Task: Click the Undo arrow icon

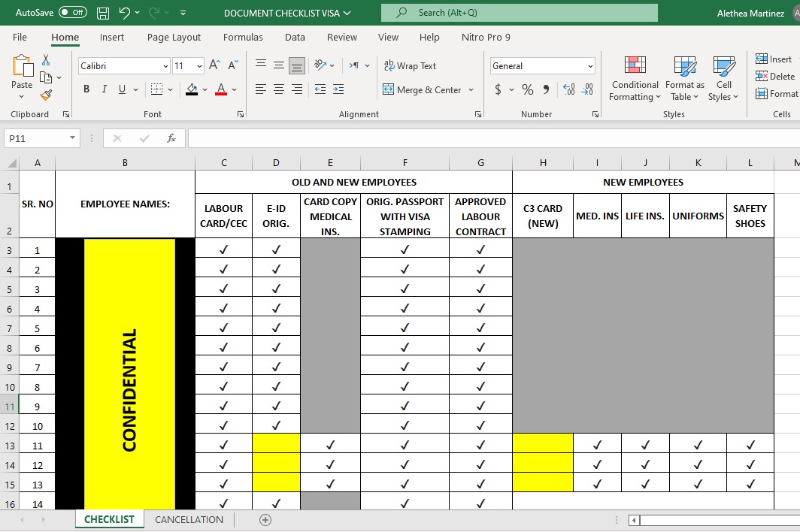Action: click(124, 13)
